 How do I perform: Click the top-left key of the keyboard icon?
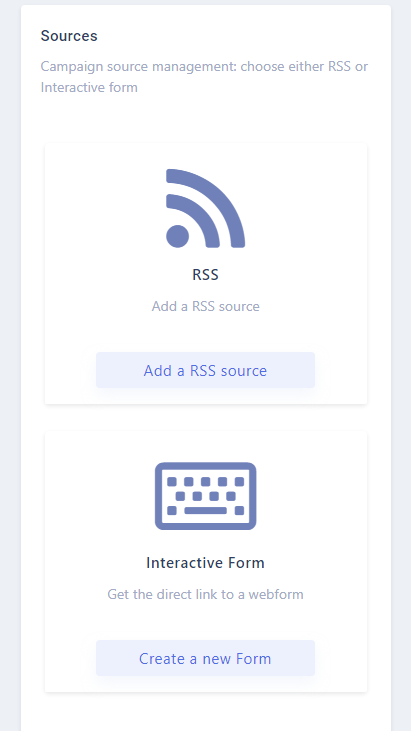171,482
